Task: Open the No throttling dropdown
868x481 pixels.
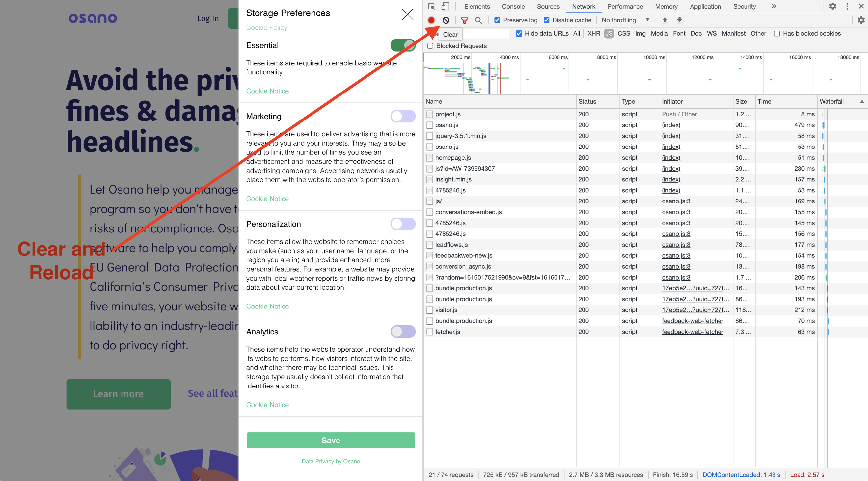Action: pyautogui.click(x=625, y=20)
